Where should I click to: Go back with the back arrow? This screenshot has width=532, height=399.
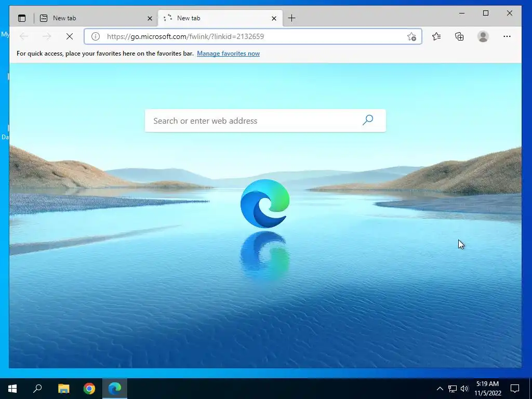(x=24, y=36)
